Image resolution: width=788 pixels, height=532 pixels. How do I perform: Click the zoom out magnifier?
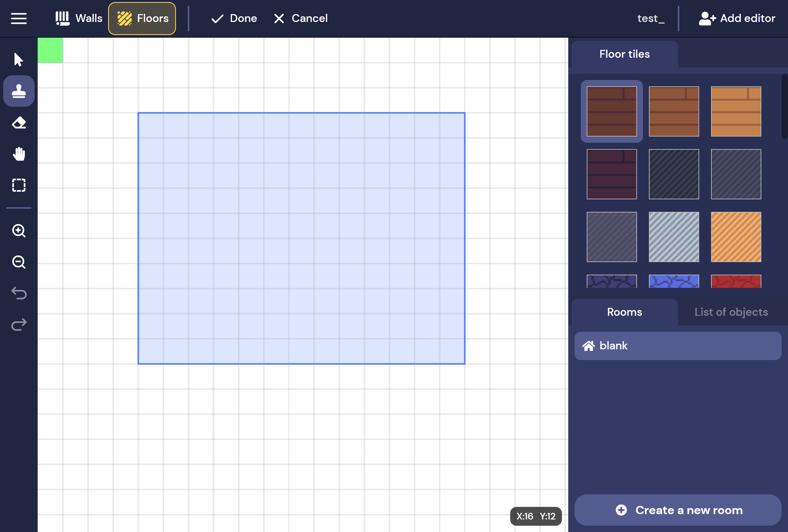click(x=19, y=262)
